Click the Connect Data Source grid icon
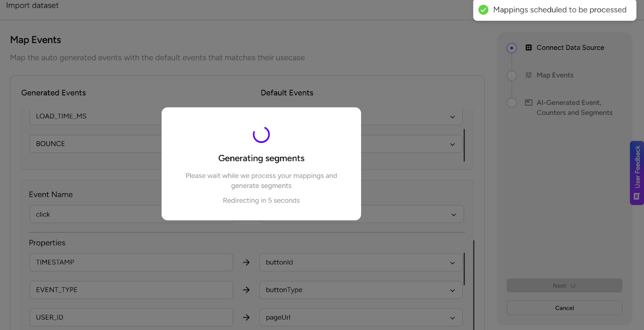644x330 pixels. (x=528, y=47)
